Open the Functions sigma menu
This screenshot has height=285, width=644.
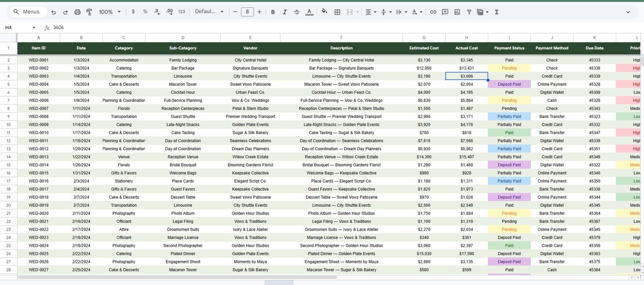(497, 12)
